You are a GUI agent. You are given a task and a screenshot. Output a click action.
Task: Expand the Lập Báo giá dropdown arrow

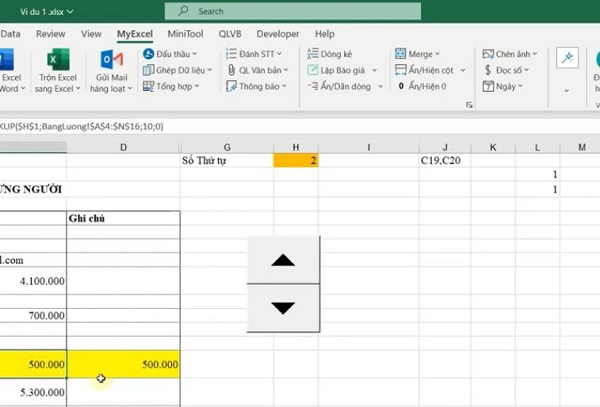(x=374, y=70)
